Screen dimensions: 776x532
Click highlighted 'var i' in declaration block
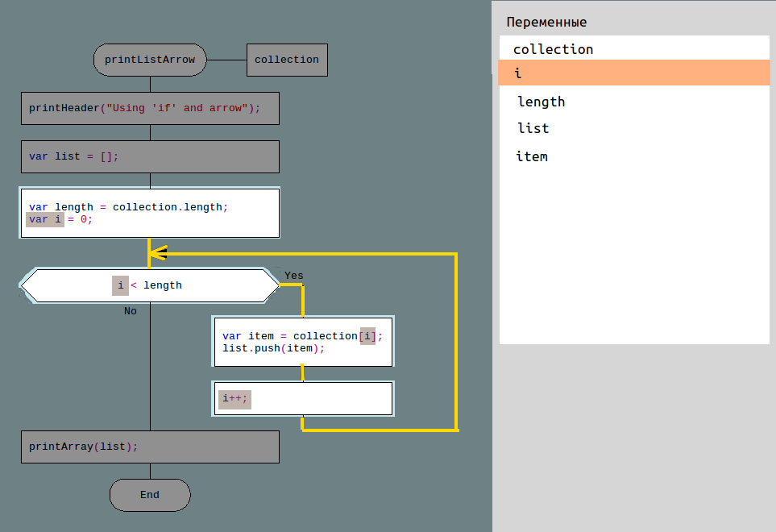[x=44, y=219]
